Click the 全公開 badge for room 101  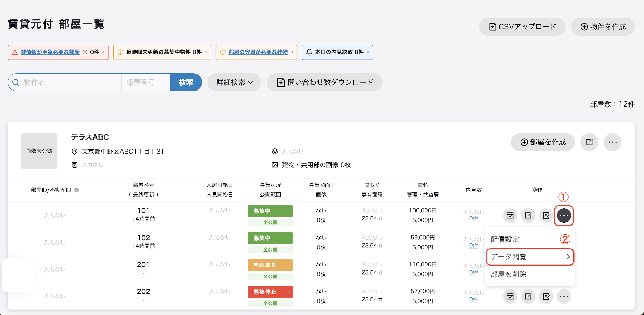(x=270, y=223)
